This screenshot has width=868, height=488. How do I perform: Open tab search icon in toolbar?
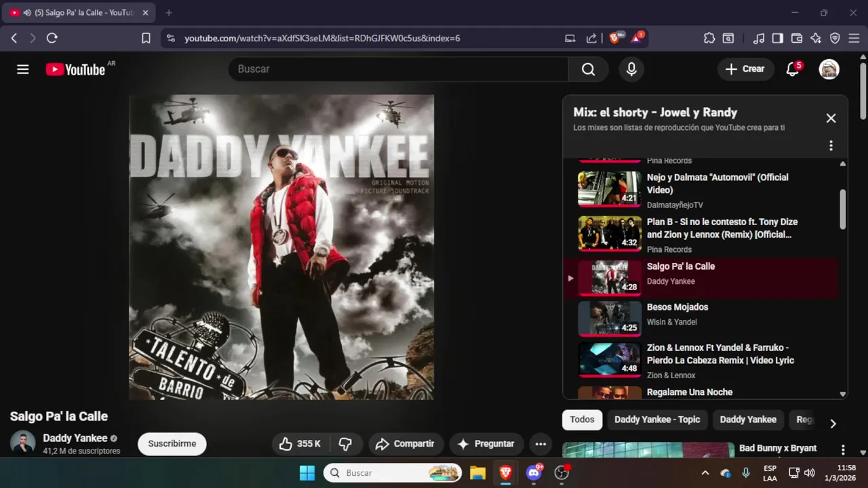point(728,39)
